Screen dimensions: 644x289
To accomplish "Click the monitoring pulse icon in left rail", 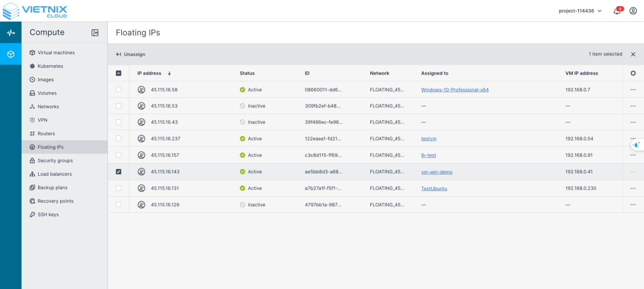I will point(11,33).
